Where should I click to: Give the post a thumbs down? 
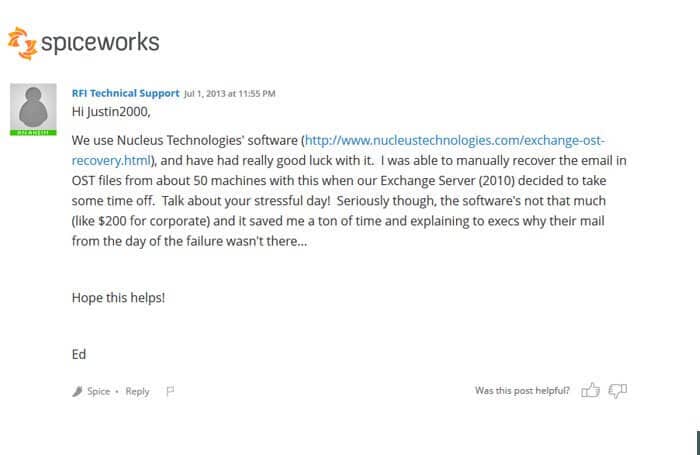(618, 391)
